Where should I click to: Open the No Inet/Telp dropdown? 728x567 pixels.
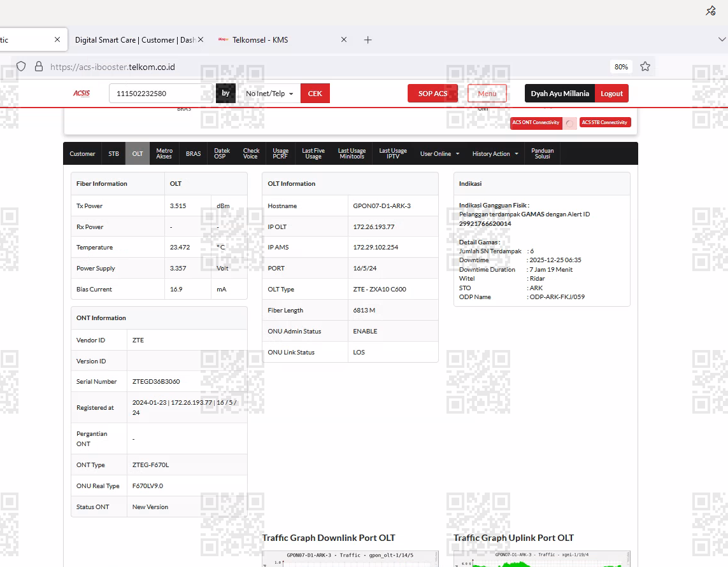click(x=270, y=94)
